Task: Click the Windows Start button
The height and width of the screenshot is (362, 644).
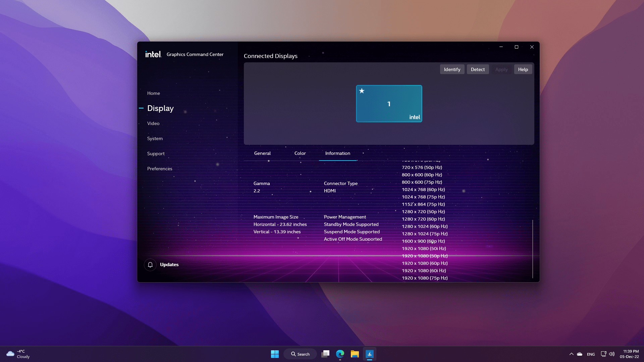Action: pos(275,354)
